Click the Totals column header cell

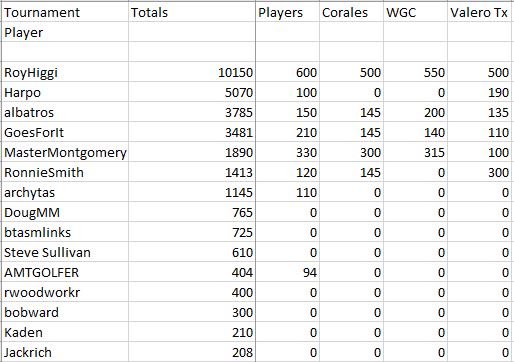coord(192,12)
